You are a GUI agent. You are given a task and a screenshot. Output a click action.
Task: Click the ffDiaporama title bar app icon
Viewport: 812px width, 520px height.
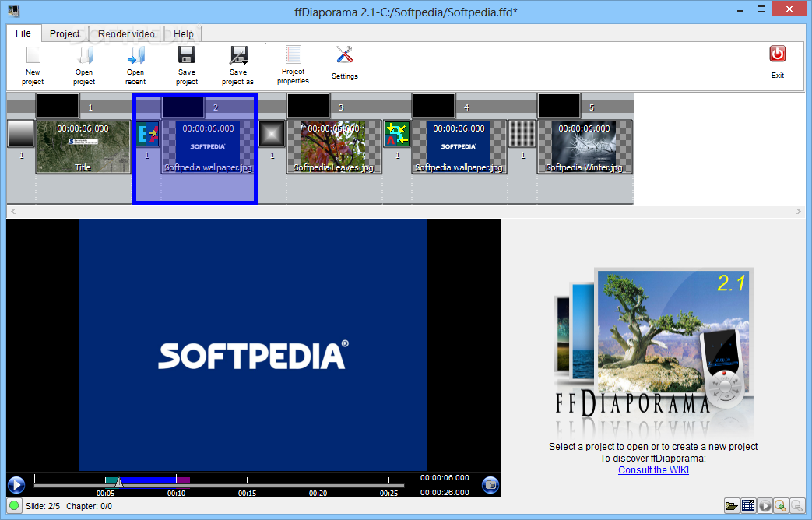tap(13, 10)
